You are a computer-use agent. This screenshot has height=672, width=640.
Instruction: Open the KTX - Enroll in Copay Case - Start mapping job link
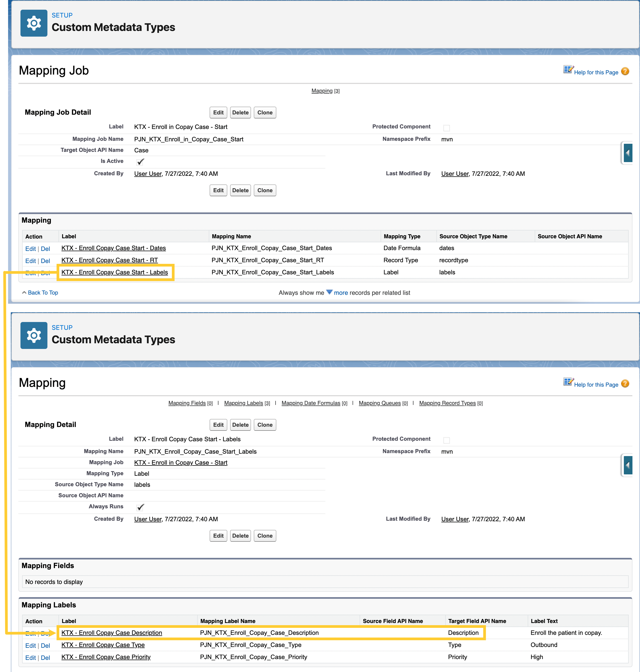(181, 462)
